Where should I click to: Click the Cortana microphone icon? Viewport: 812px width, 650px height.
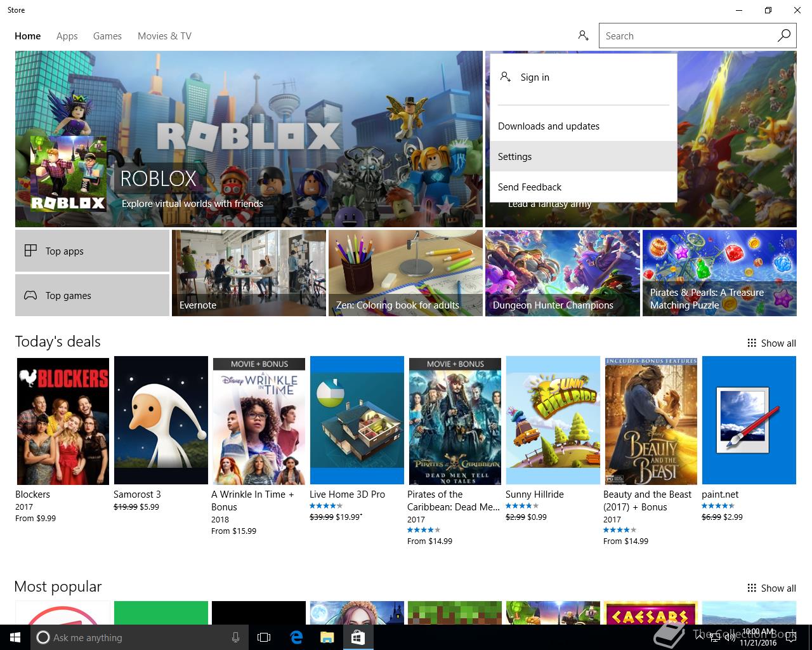235,637
